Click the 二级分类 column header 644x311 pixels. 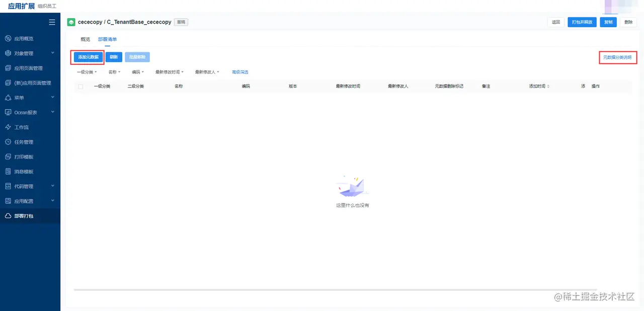pos(136,87)
